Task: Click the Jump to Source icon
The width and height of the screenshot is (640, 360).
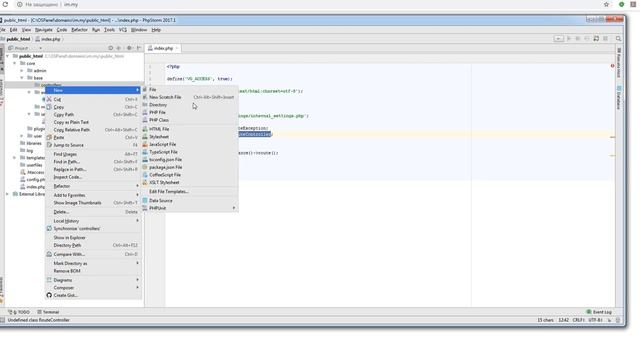Action: pyautogui.click(x=49, y=145)
